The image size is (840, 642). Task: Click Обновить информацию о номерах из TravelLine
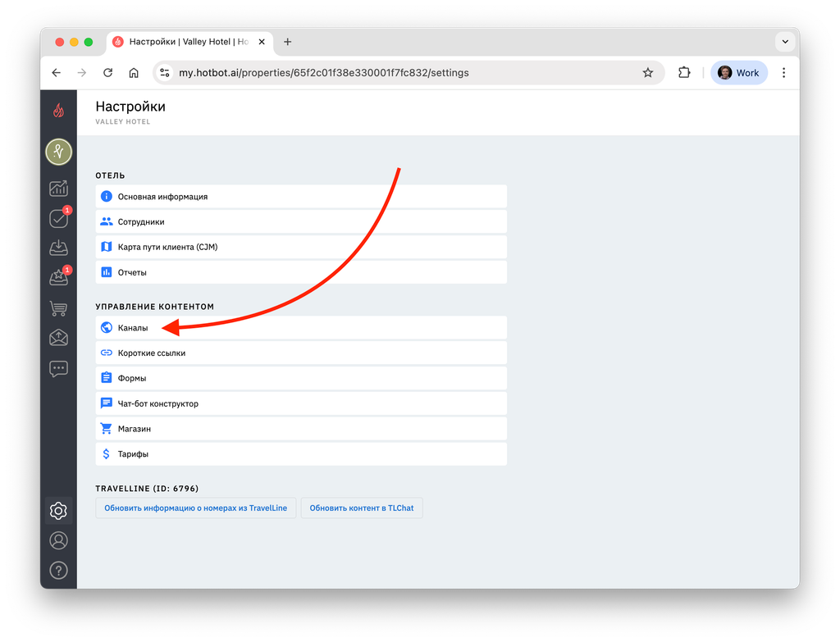(195, 508)
